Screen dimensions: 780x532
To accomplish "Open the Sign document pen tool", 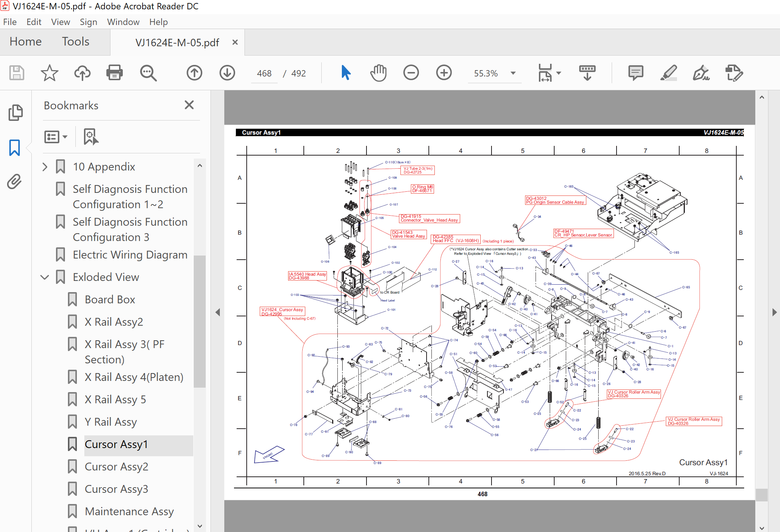I will 701,73.
